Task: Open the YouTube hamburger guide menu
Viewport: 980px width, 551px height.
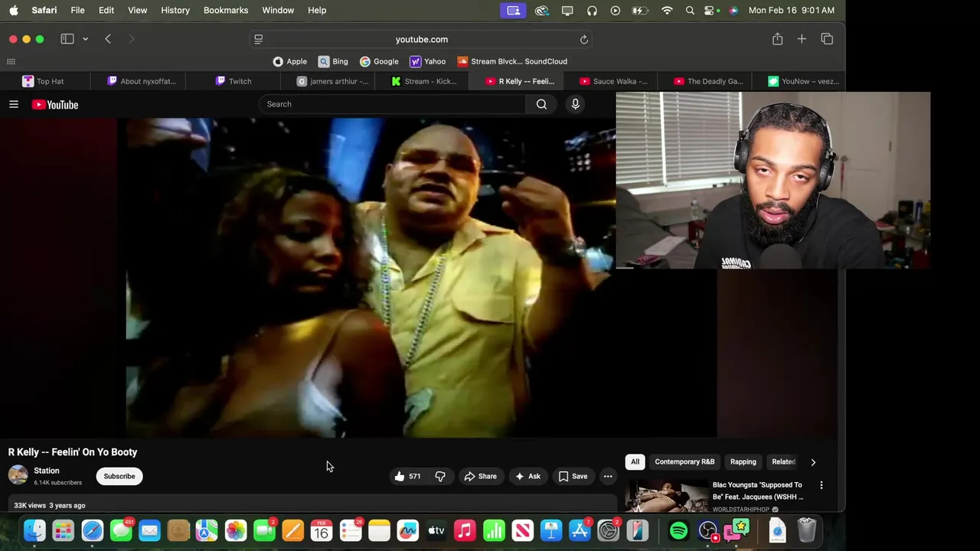Action: [14, 104]
